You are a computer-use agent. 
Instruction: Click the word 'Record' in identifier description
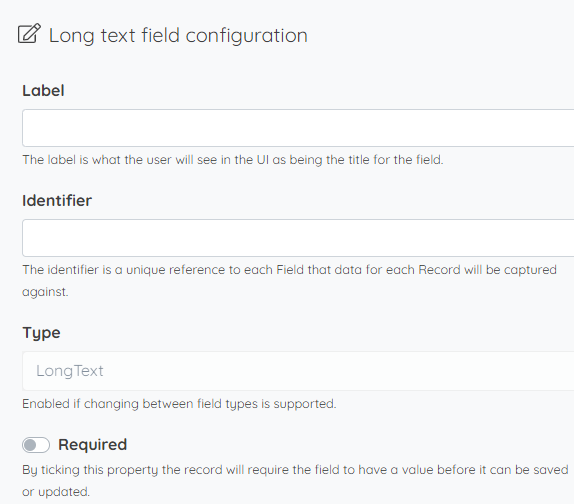coord(439,270)
